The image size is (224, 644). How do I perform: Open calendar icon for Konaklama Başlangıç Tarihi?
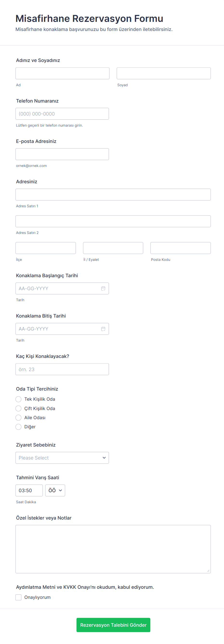point(103,288)
